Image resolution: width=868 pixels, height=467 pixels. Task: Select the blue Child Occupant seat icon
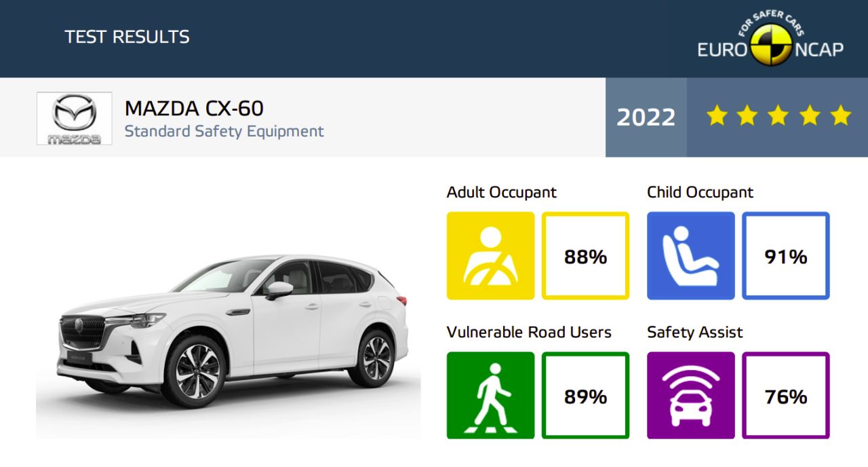[x=691, y=256]
